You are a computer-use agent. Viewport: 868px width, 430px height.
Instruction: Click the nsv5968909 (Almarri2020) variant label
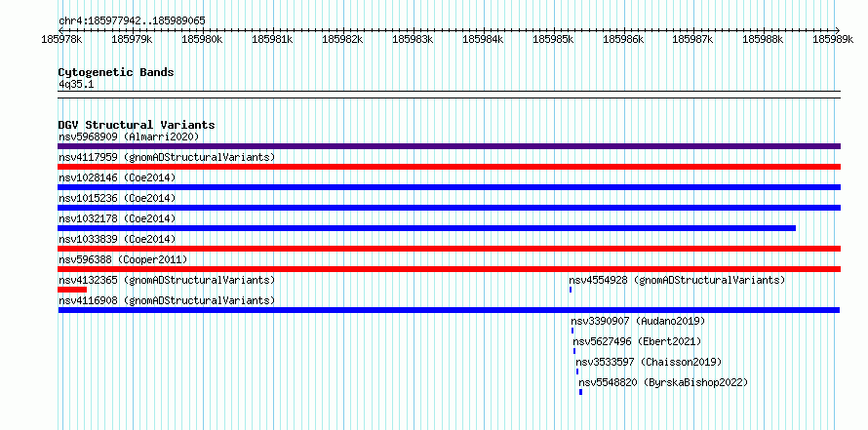[129, 137]
